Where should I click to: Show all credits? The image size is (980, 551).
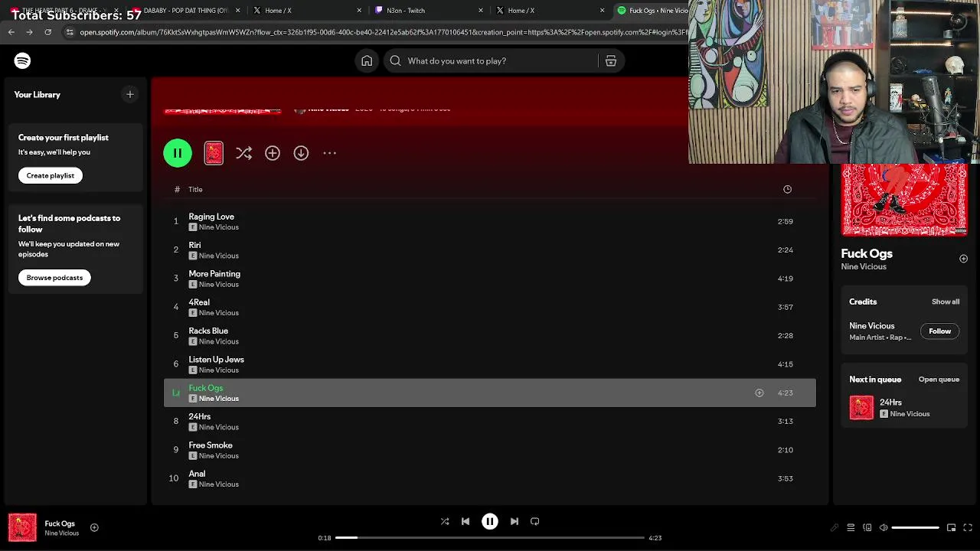coord(946,302)
